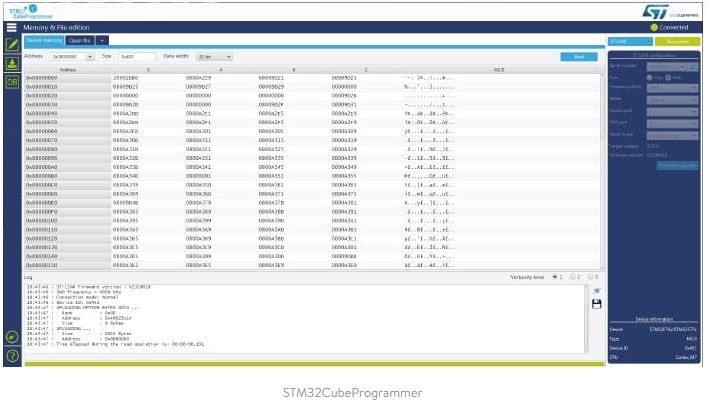Click the Firmware upgrade button

(x=677, y=166)
